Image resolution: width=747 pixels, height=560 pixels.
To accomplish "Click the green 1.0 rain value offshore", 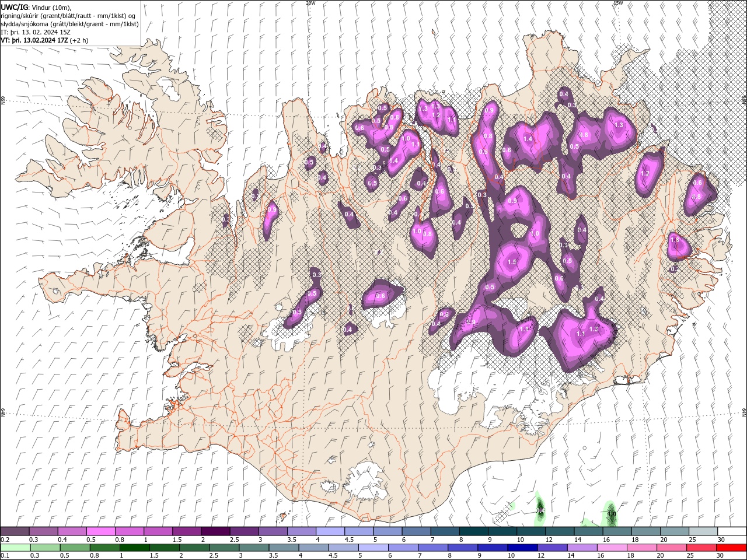I will [x=612, y=514].
